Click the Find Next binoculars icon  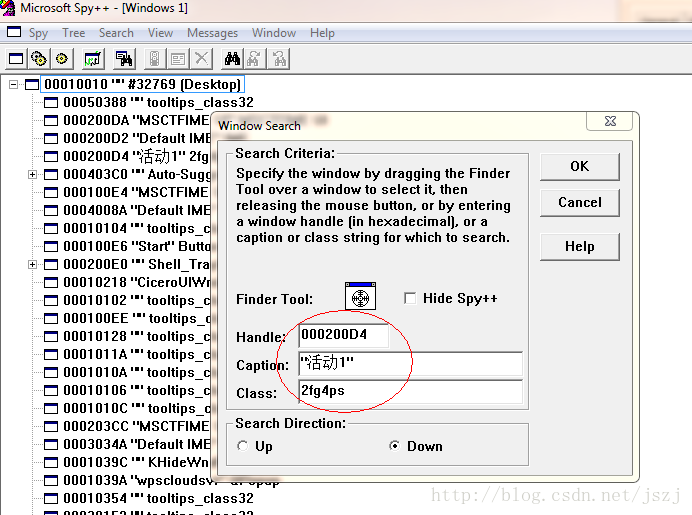tap(255, 59)
